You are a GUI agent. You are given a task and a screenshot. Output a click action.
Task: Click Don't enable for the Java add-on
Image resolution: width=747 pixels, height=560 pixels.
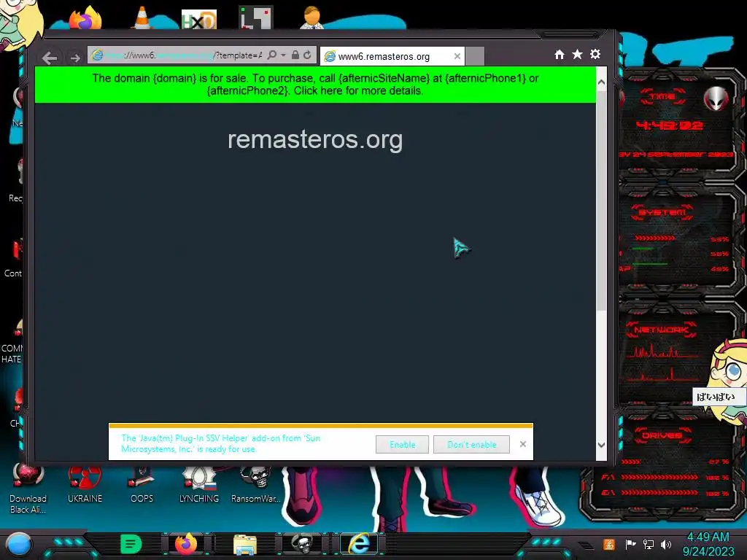472,444
